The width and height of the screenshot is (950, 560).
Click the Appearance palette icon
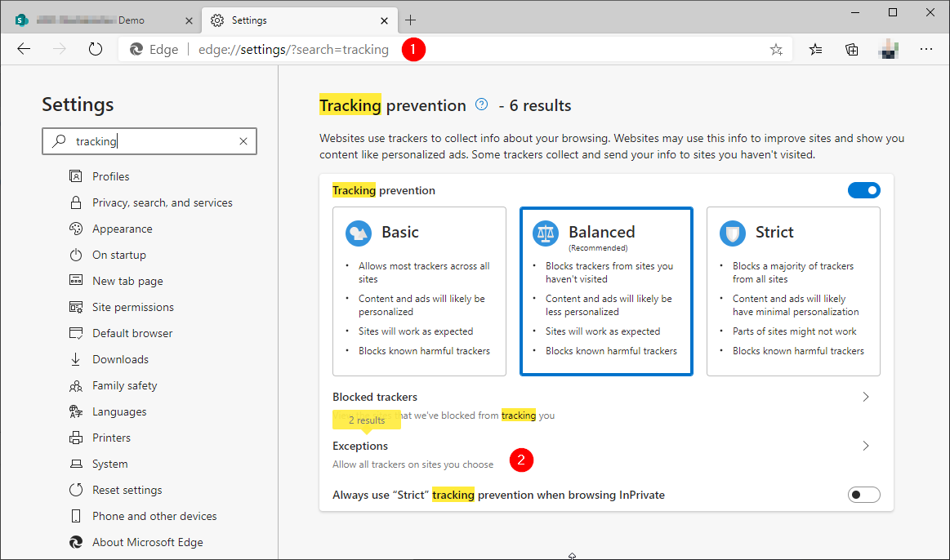76,229
